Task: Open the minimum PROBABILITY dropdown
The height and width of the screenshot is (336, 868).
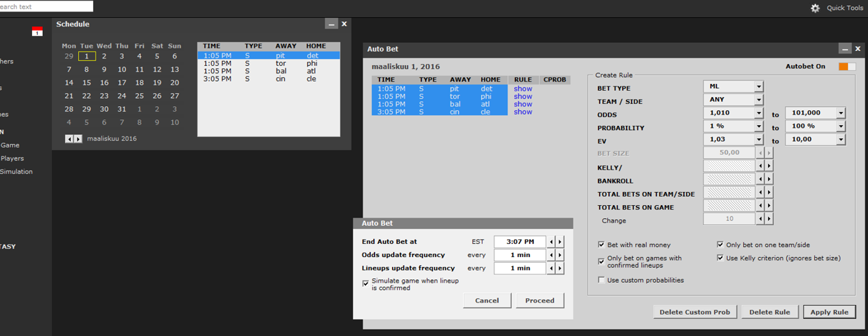Action: click(x=758, y=126)
